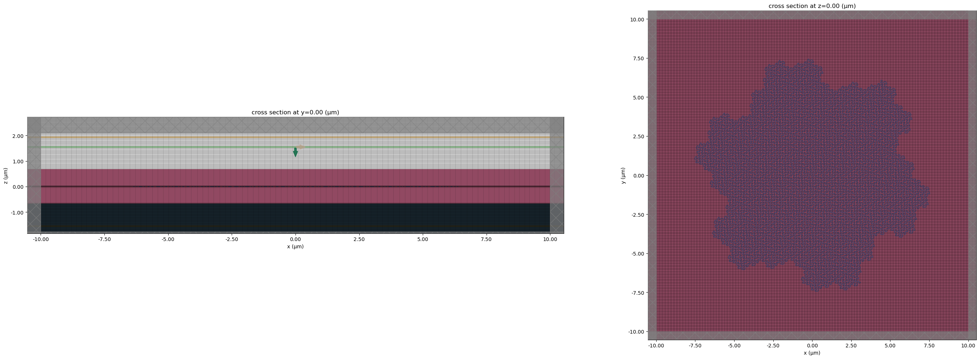
Task: Click the '7.50' y-axis tick in right plot
Action: pyautogui.click(x=638, y=58)
